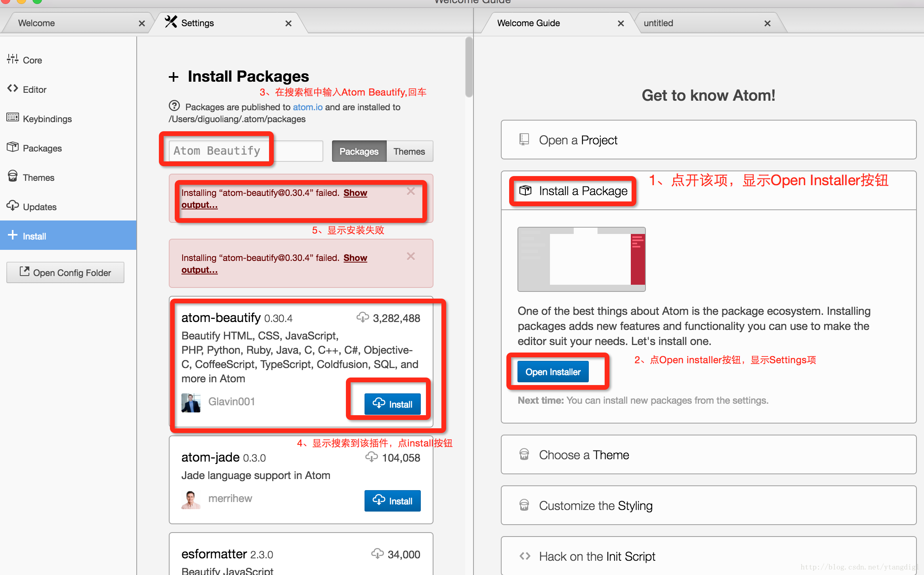
Task: Close the untitled tab
Action: pyautogui.click(x=767, y=23)
